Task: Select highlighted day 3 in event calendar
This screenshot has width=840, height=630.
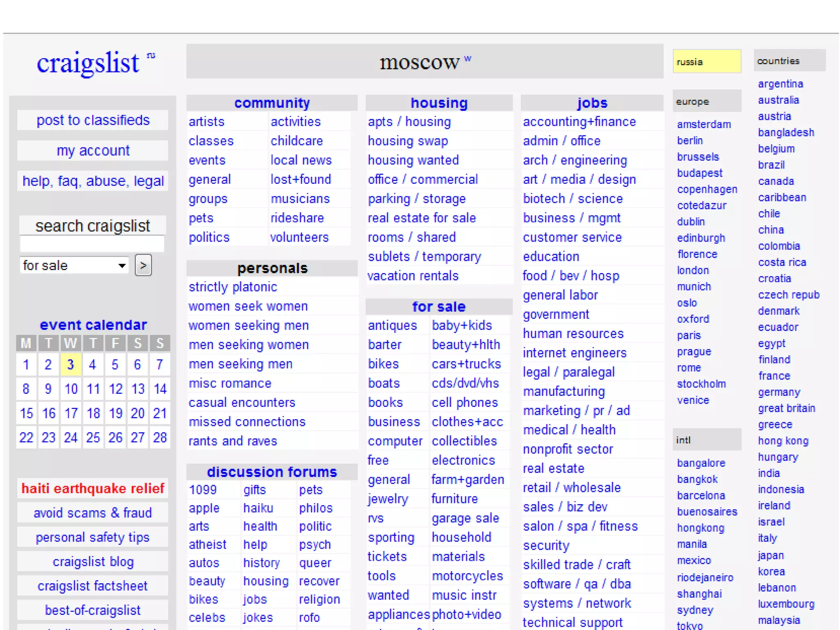Action: point(71,364)
